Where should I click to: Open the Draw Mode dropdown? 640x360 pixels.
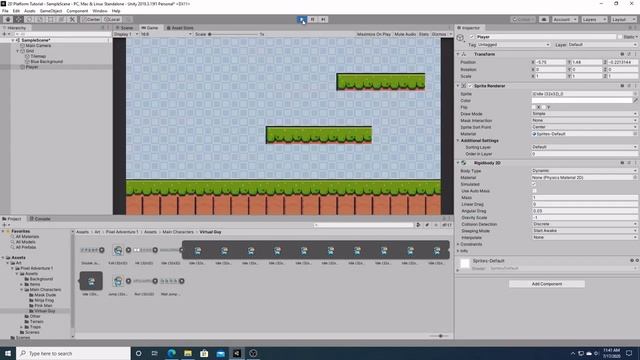click(584, 114)
